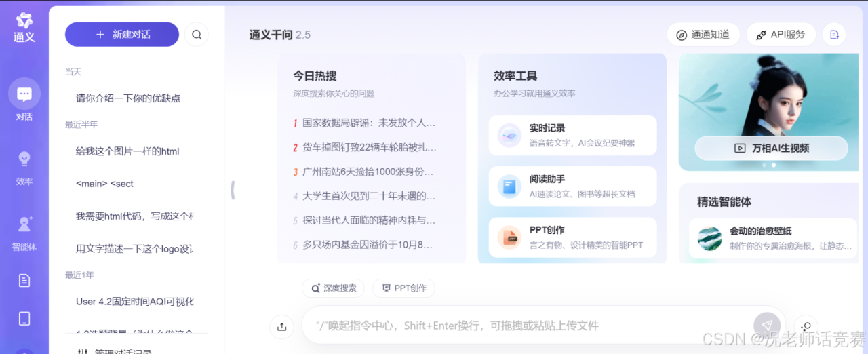The width and height of the screenshot is (868, 354).
Task: Select the first carousel dot on banner
Action: click(765, 165)
